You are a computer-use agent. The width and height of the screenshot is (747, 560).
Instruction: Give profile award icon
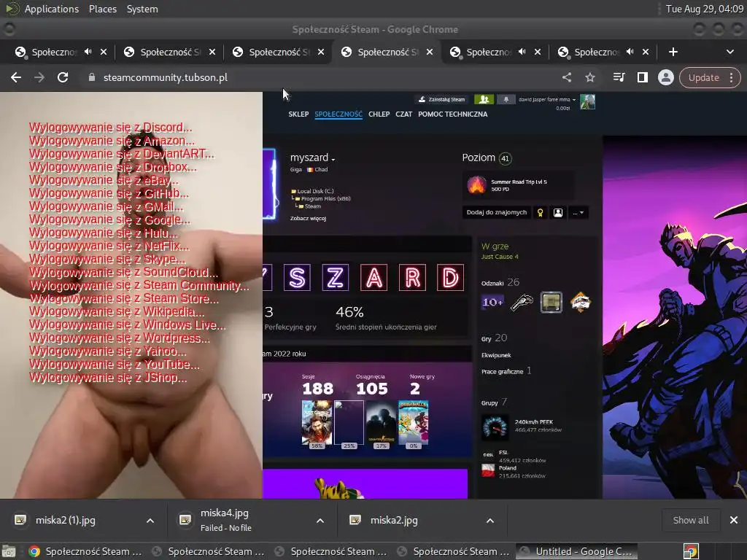(541, 213)
